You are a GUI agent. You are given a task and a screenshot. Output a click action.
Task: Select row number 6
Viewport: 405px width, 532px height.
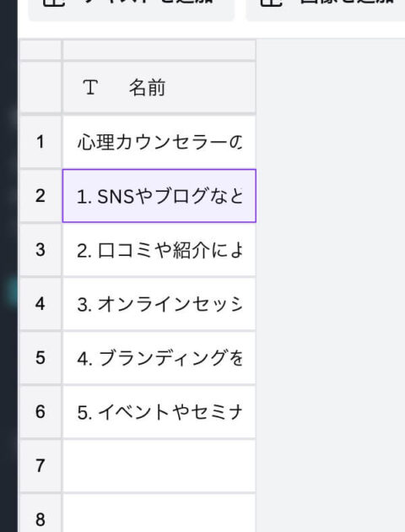[x=40, y=411]
